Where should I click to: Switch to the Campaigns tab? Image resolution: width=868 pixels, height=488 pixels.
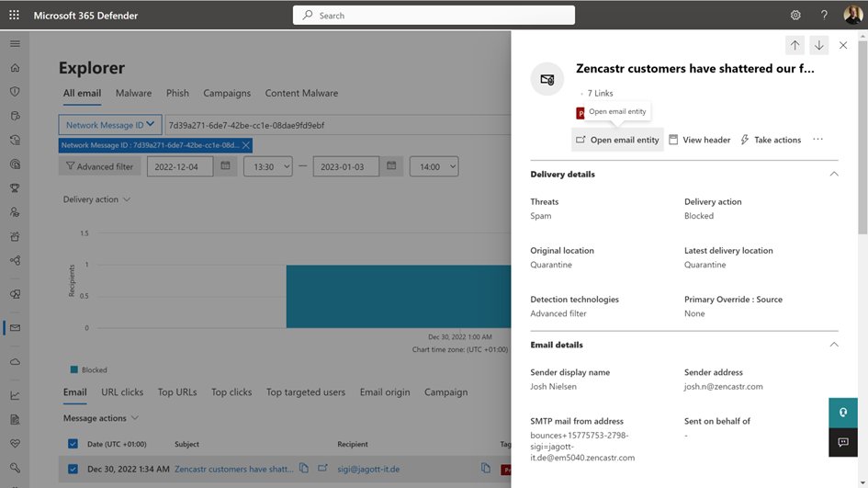coord(227,93)
